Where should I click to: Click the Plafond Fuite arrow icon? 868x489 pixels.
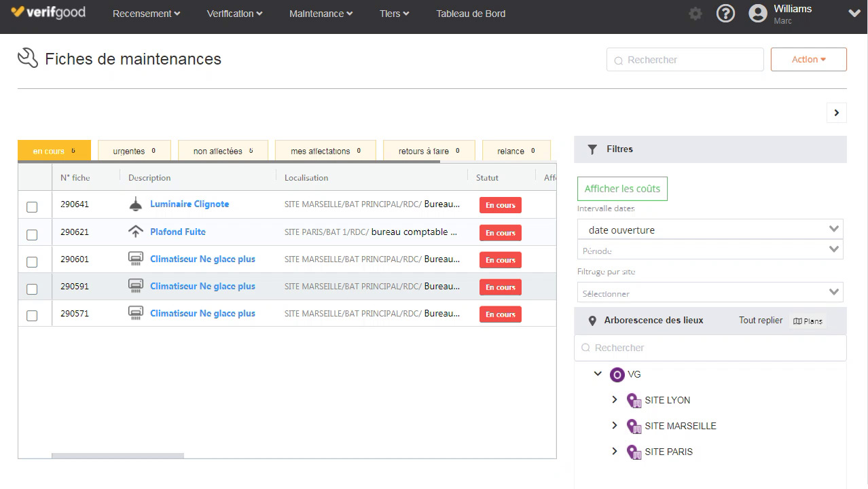(x=135, y=232)
